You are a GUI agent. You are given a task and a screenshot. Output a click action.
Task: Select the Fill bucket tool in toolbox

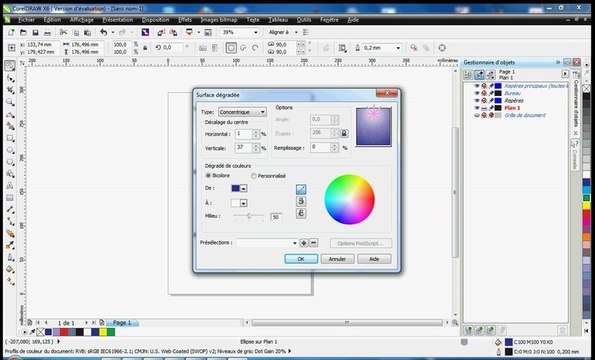coord(10,270)
